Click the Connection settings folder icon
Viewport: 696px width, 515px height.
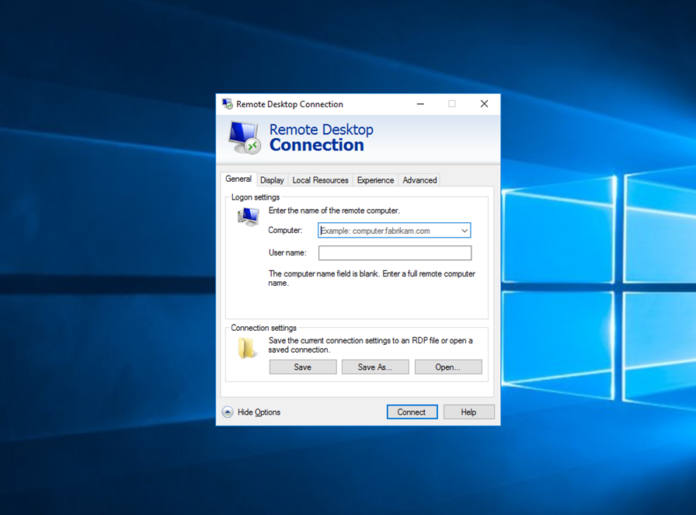coord(246,348)
